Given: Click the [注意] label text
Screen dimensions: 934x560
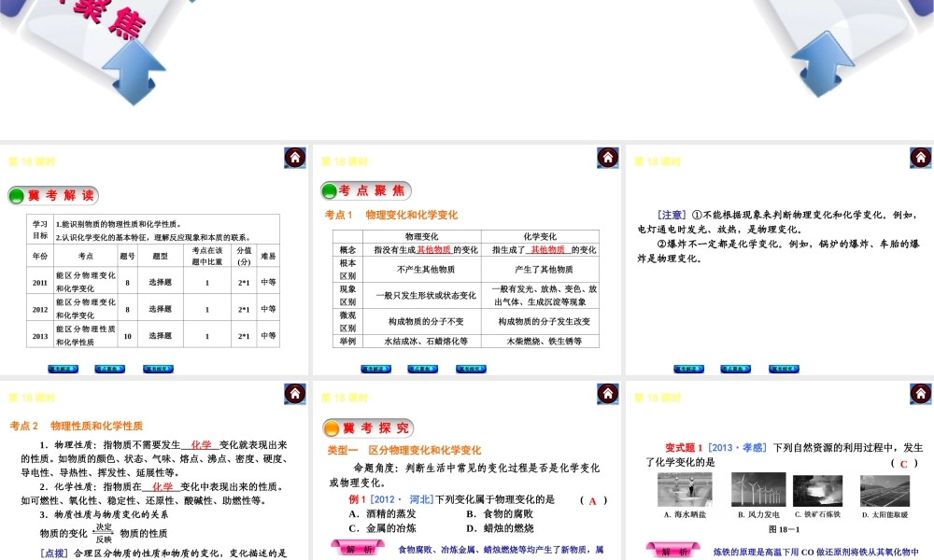Looking at the screenshot, I should click(x=672, y=215).
